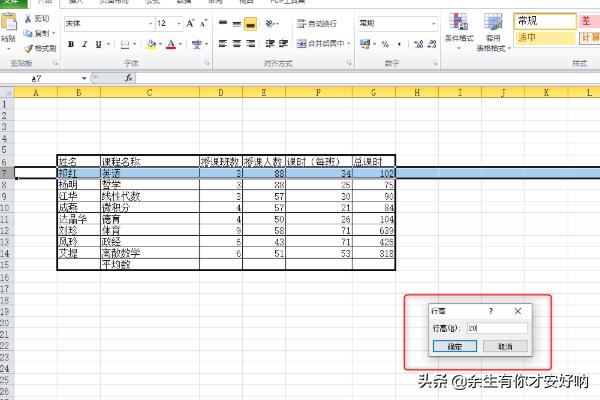Open 条件格式 conditional formatting

click(x=459, y=31)
